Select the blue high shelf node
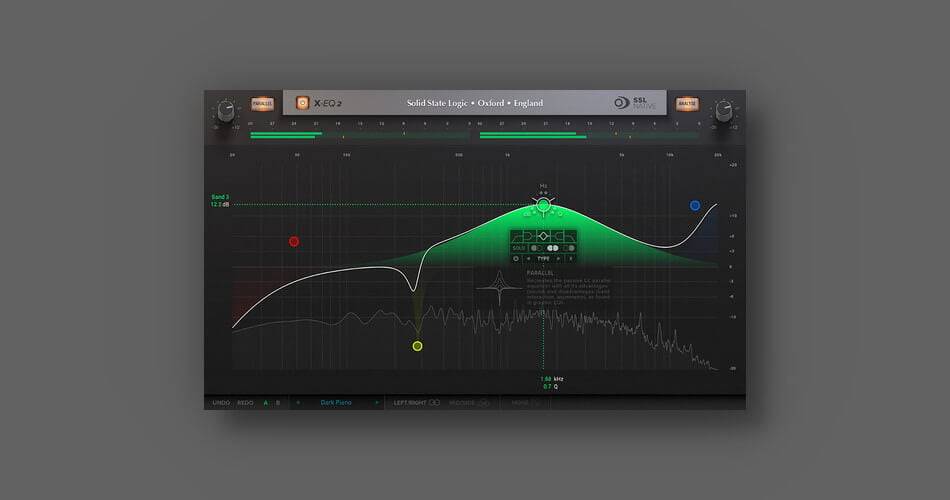The image size is (950, 500). [x=695, y=205]
